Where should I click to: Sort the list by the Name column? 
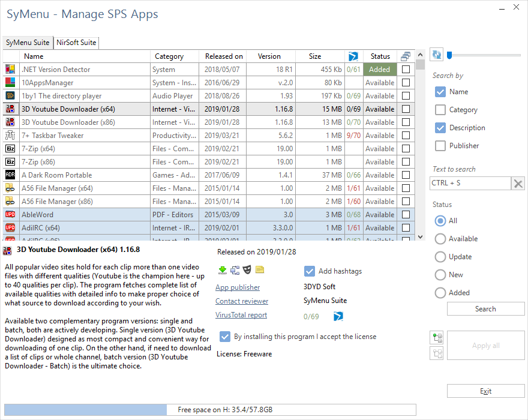(x=85, y=56)
